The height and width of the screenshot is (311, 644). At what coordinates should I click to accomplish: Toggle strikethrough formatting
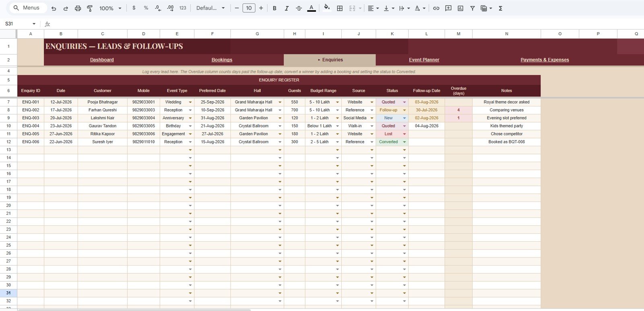(299, 8)
